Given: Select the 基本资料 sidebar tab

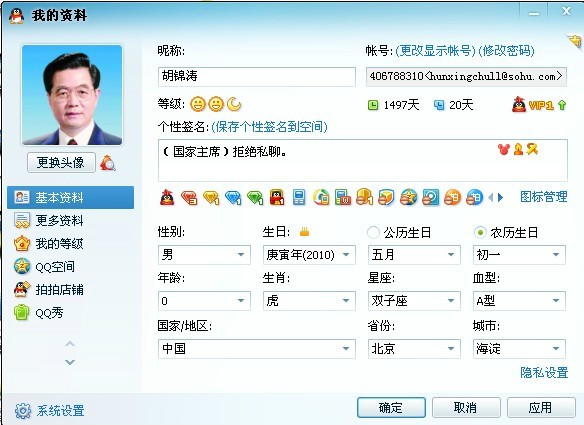Looking at the screenshot, I should point(70,197).
